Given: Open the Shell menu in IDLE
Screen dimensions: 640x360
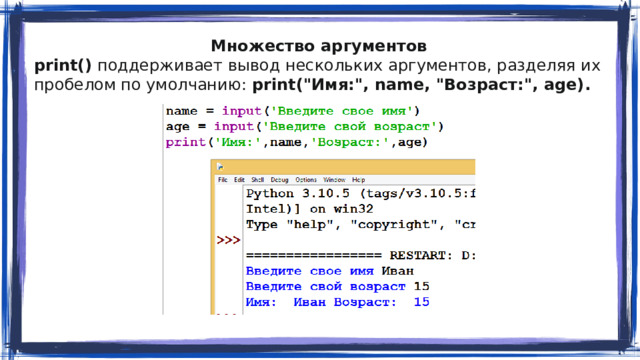Looking at the screenshot, I should (258, 180).
